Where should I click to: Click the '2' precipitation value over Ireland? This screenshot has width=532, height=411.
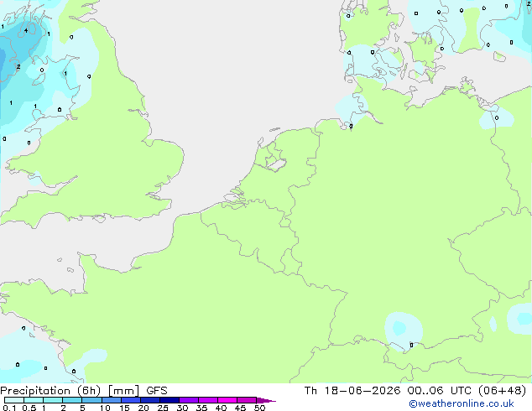[18, 67]
